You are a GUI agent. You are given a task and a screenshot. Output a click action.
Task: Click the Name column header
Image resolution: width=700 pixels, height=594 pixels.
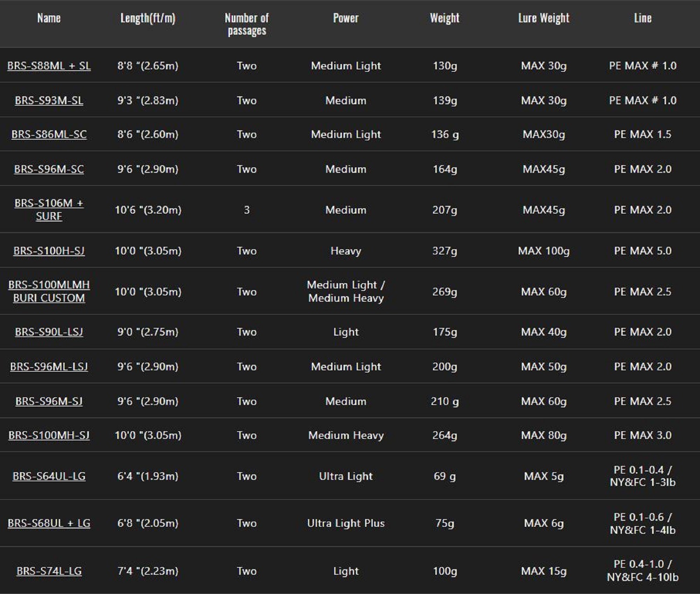(x=49, y=18)
